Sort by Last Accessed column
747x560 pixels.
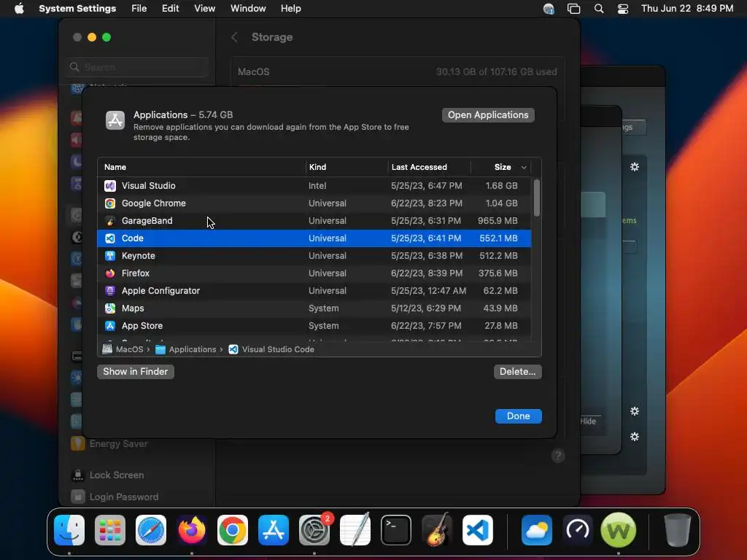[x=419, y=167]
